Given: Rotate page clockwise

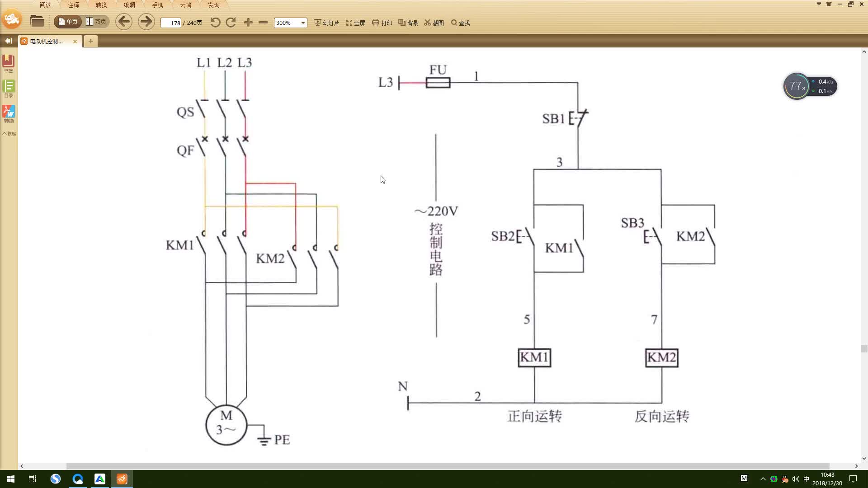Looking at the screenshot, I should 231,23.
